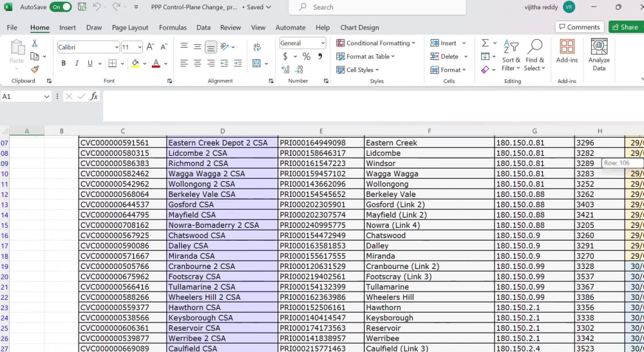Click Decrease Font Size icon
This screenshot has width=644, height=352.
pos(164,47)
